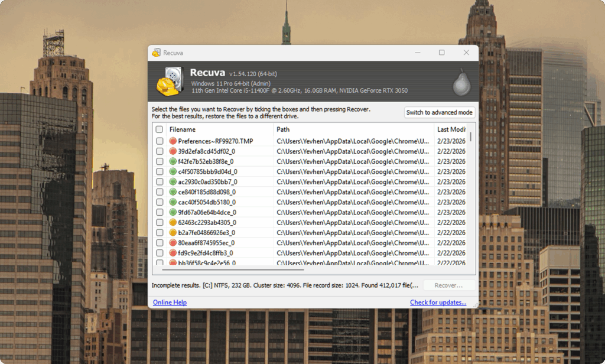Click red status dot for 80eaa6f8745955ec_0
Screen dimensions: 605x364
[x=173, y=243]
